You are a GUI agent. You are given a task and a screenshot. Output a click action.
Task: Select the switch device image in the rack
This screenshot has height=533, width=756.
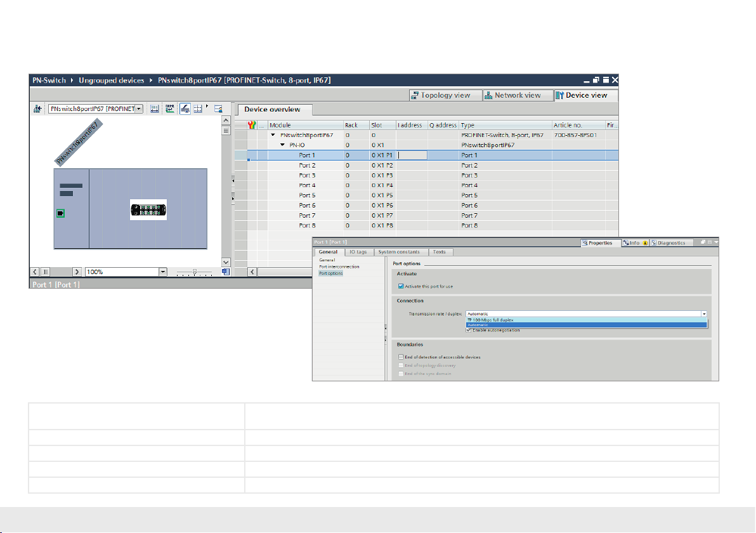[148, 210]
